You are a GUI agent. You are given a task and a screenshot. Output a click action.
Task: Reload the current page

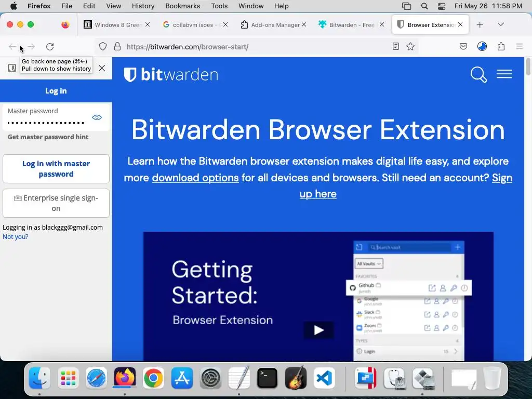pyautogui.click(x=50, y=46)
